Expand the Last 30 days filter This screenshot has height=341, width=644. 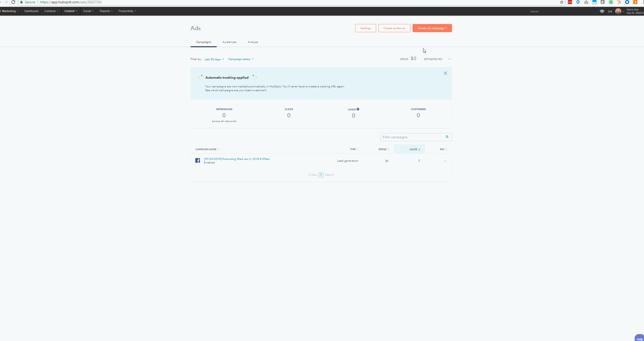214,59
